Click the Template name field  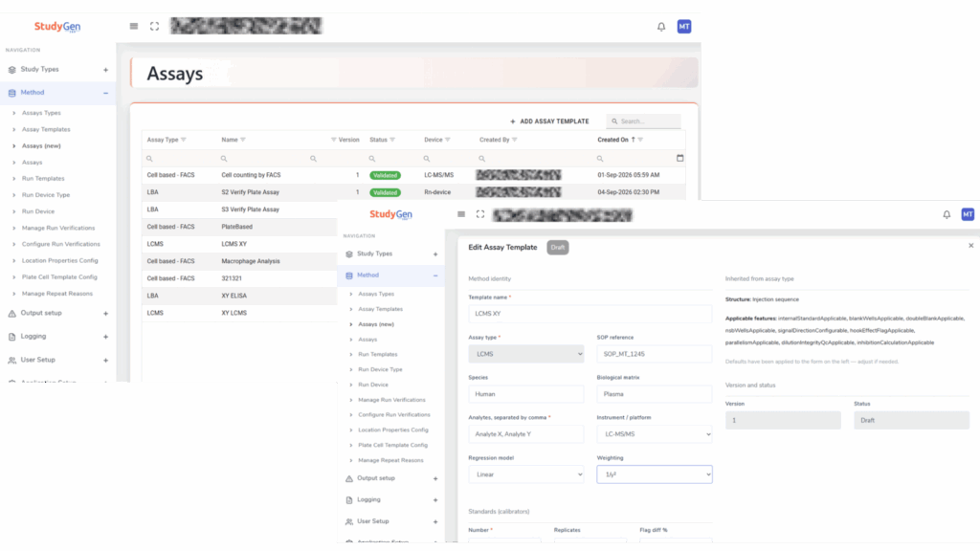(x=590, y=314)
